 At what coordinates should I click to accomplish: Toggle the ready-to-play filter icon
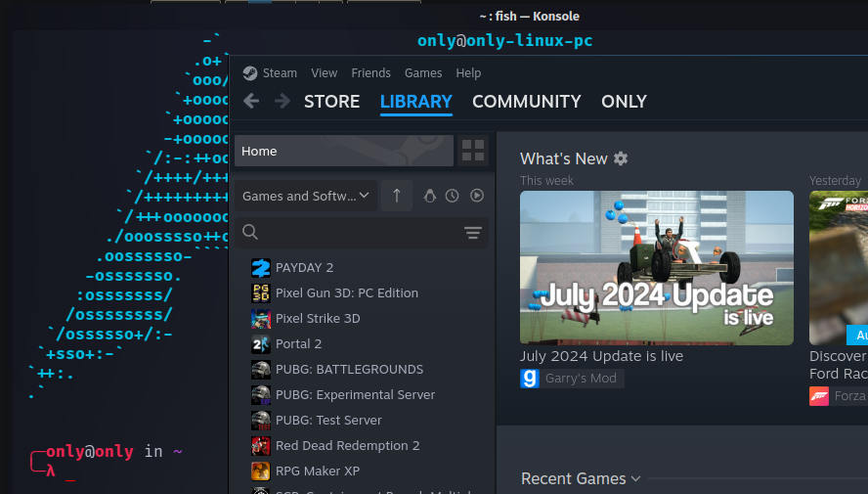477,196
